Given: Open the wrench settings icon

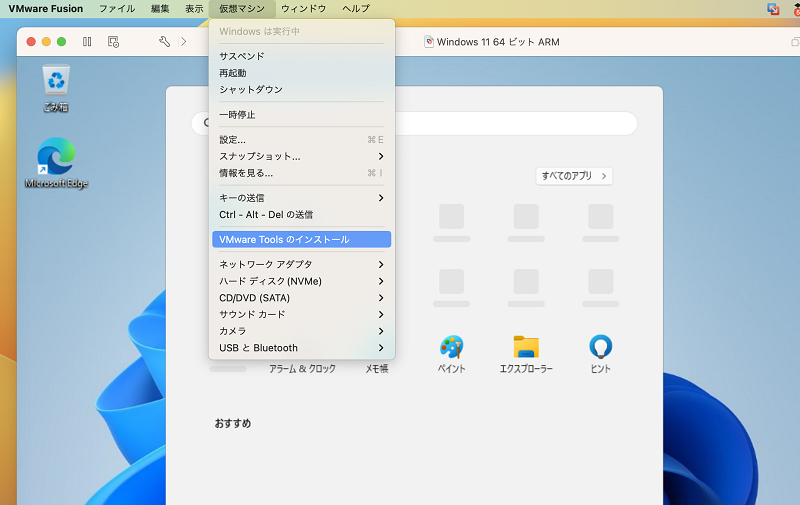Looking at the screenshot, I should pos(164,42).
